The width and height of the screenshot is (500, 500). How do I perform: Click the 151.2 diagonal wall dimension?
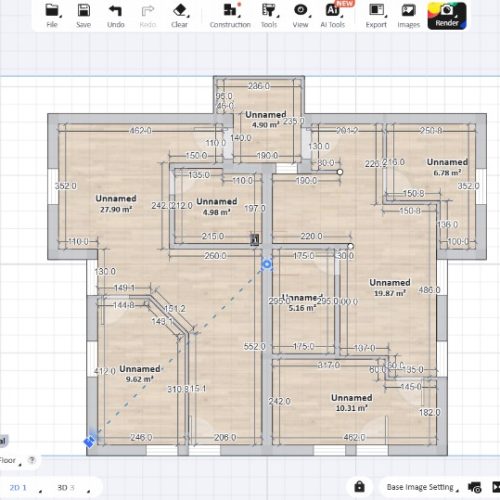pyautogui.click(x=175, y=309)
